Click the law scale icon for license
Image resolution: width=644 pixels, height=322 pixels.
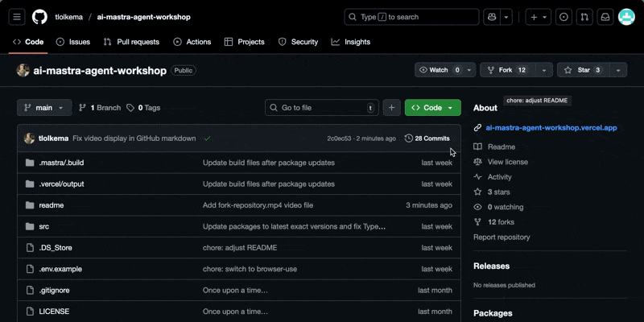pos(477,162)
